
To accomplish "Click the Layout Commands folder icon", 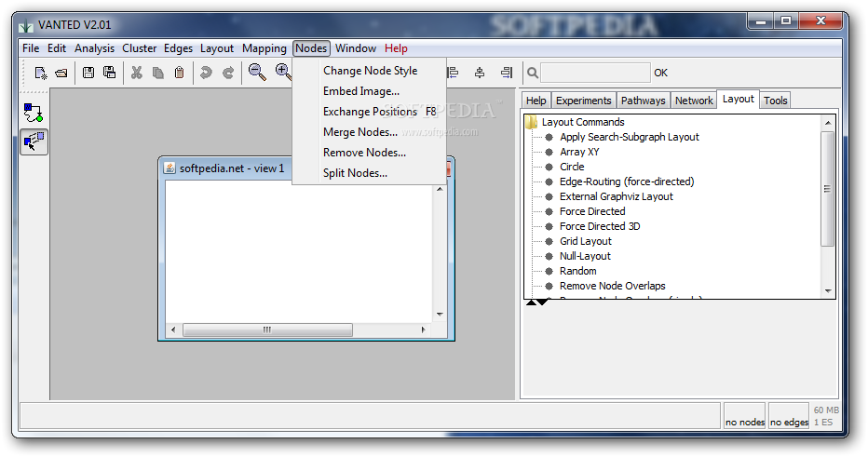I will coord(532,122).
